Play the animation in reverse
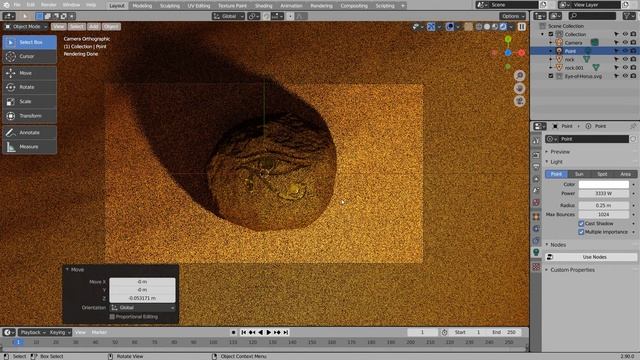Screen dimensions: 640x360 [x=260, y=332]
